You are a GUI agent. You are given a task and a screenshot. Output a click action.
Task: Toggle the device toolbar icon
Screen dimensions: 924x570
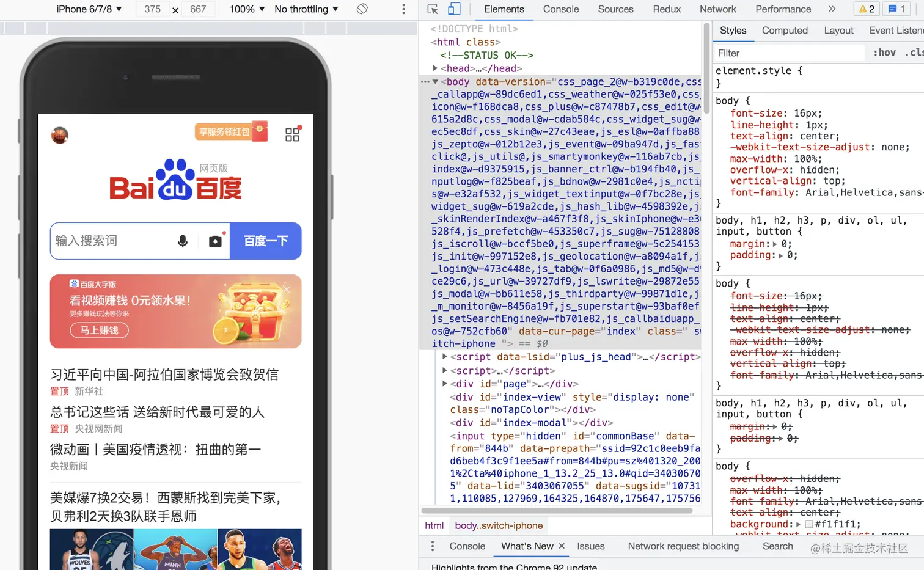(x=454, y=9)
